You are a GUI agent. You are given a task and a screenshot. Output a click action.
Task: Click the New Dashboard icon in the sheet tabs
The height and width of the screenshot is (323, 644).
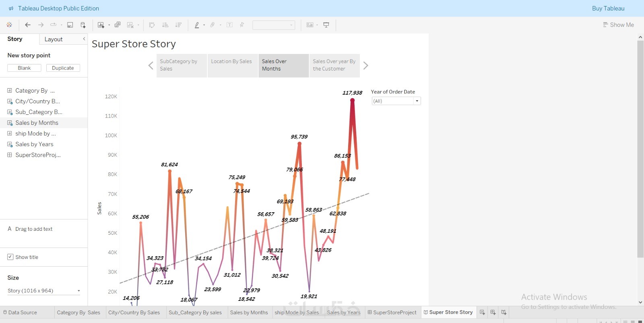[493, 312]
